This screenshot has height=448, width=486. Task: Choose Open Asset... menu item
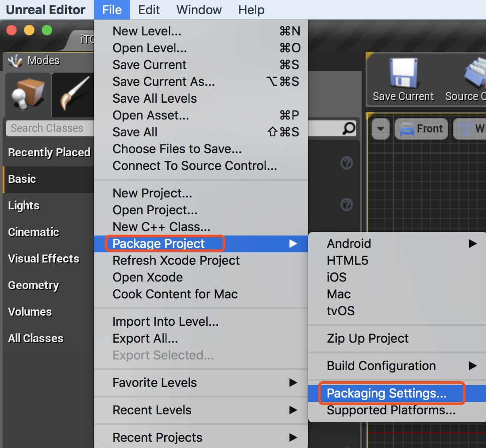(201, 116)
